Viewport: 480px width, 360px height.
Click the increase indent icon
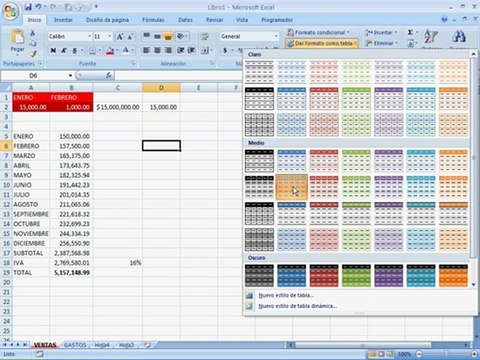[x=191, y=51]
